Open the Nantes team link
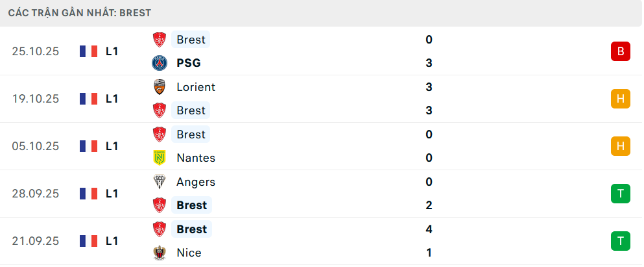The height and width of the screenshot is (267, 644). 195,158
